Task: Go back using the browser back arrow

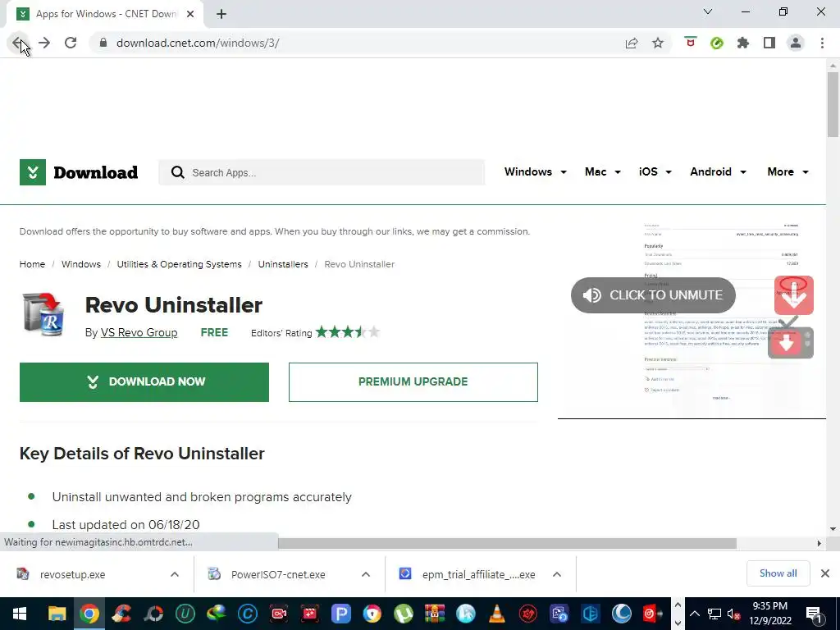Action: (18, 43)
